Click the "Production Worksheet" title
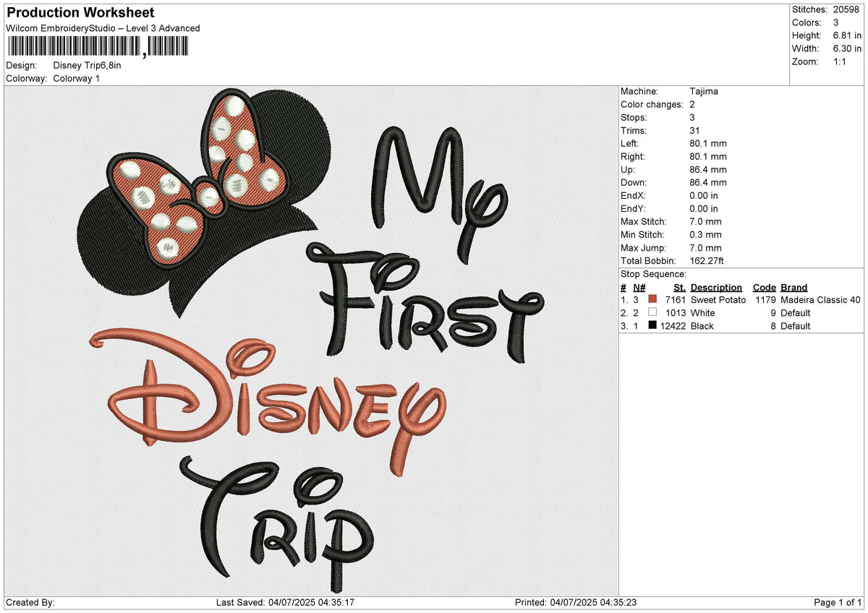Viewport: 868px width, 613px height. [80, 13]
